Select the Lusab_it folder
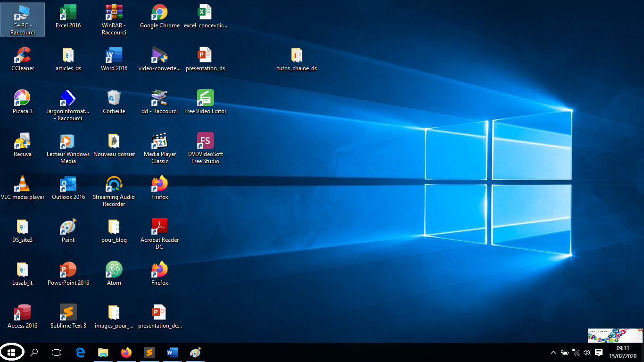 point(23,274)
